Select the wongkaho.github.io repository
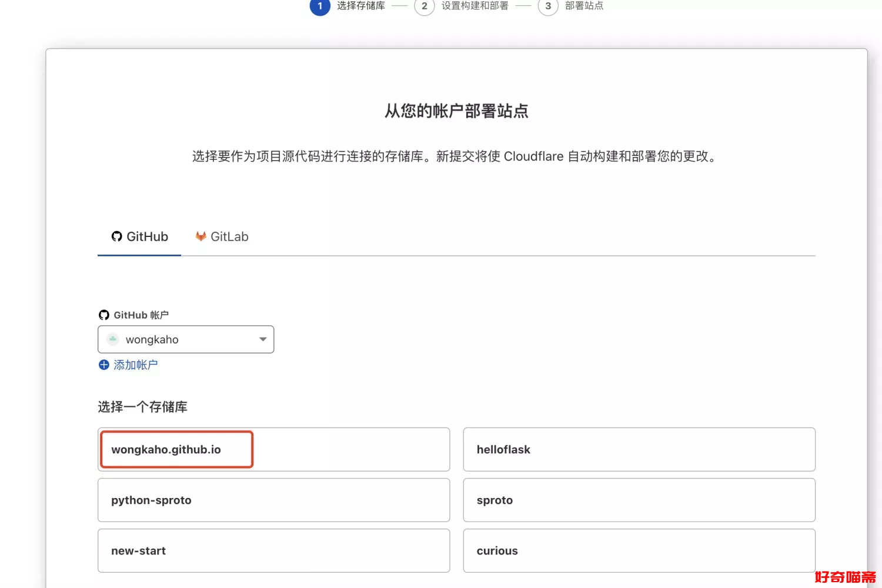The height and width of the screenshot is (588, 882). point(273,449)
